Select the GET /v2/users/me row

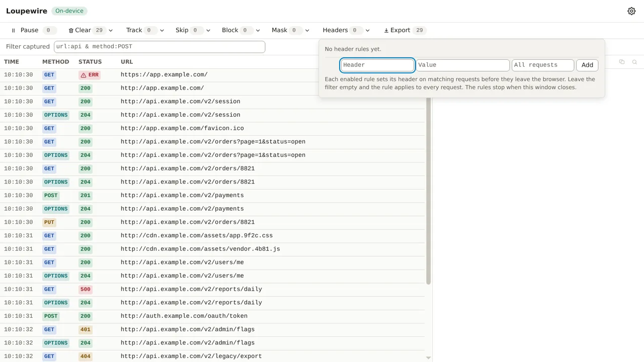(x=212, y=262)
